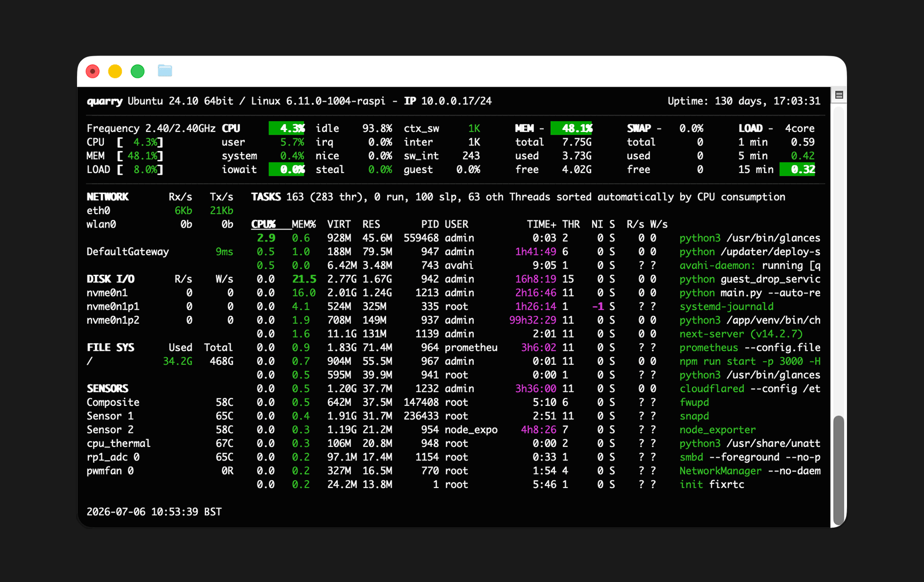Click the TASKS summary label
This screenshot has height=582, width=924.
[266, 197]
